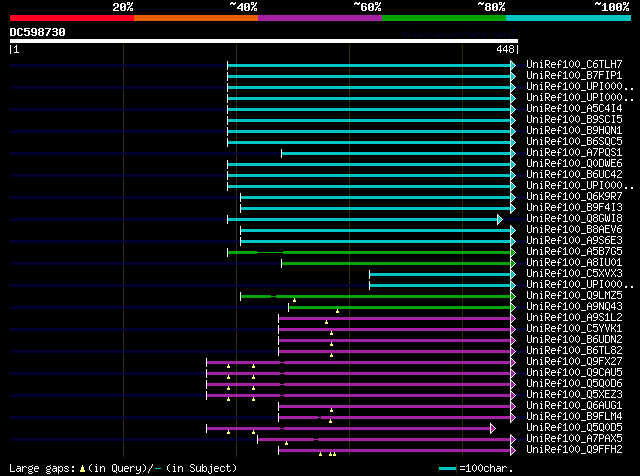Choose the UniRef100_Q5XEZ3 label
This screenshot has height=476, width=640.
(x=574, y=395)
